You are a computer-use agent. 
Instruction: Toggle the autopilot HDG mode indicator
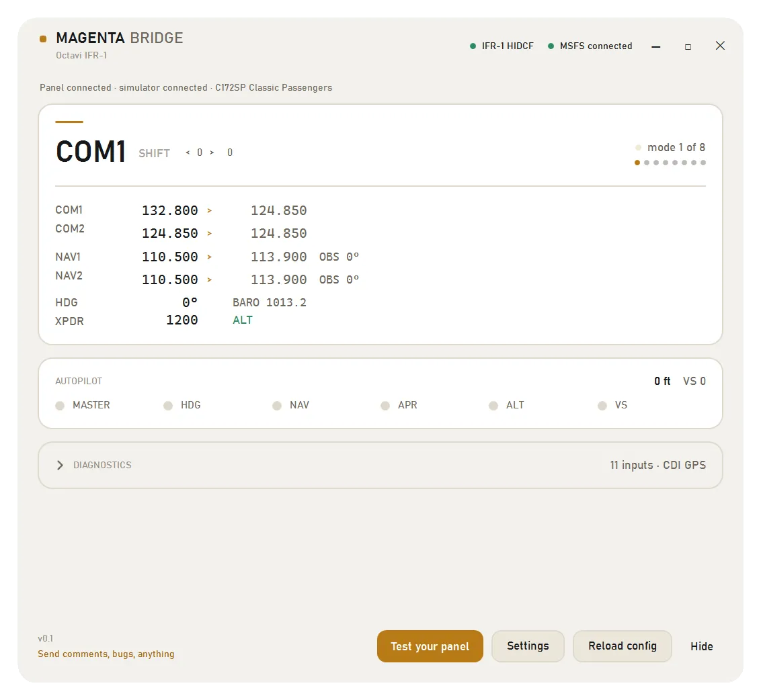coord(168,406)
